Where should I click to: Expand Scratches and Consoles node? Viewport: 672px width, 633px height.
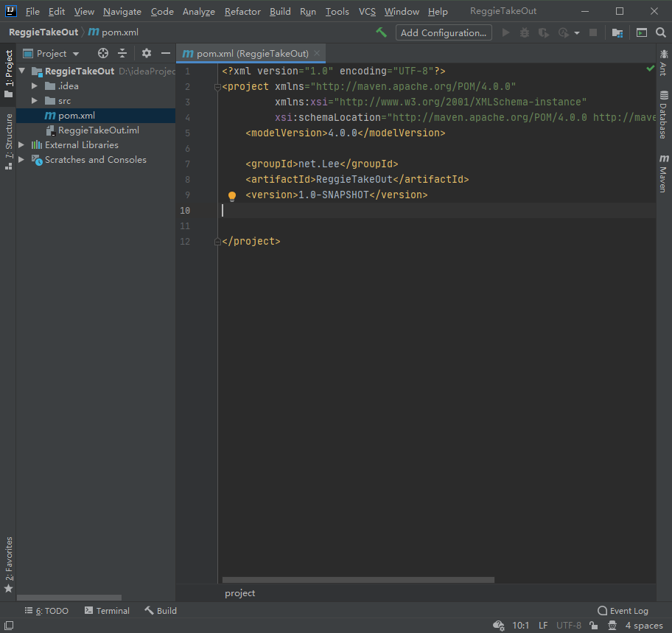coord(21,159)
